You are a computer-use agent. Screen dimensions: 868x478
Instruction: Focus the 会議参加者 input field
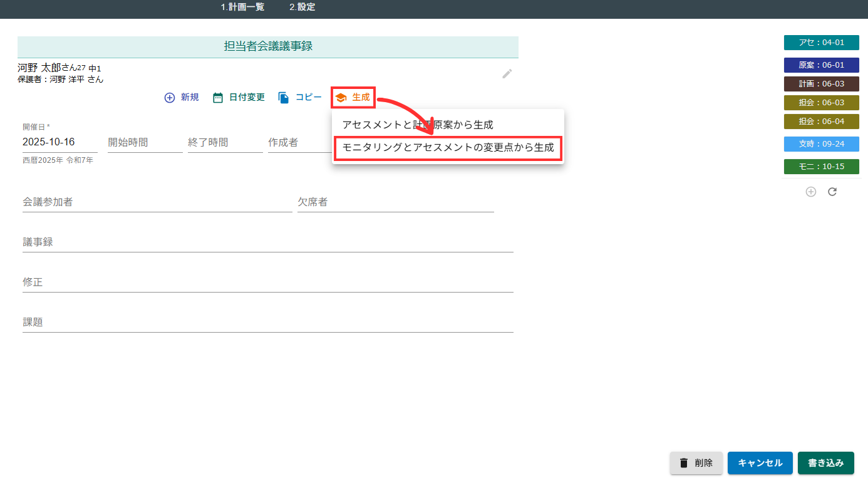tap(157, 202)
